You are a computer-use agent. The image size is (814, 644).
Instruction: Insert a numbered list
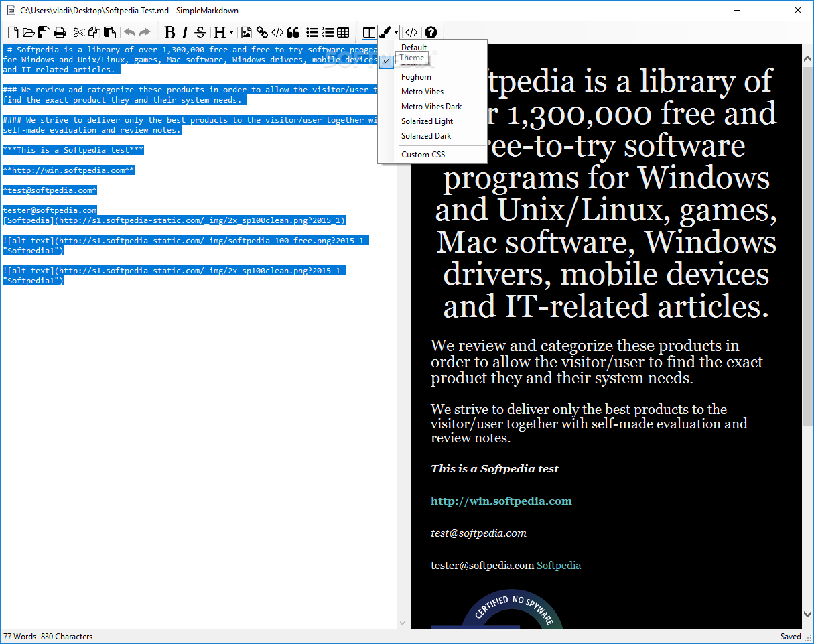[x=328, y=32]
